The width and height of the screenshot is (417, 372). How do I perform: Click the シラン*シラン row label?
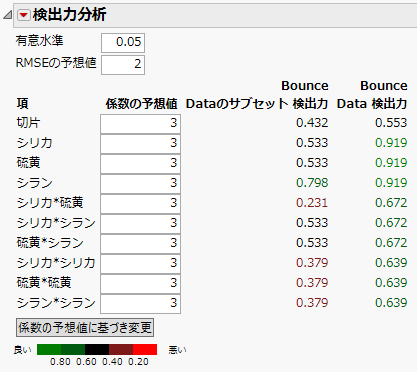click(x=56, y=303)
